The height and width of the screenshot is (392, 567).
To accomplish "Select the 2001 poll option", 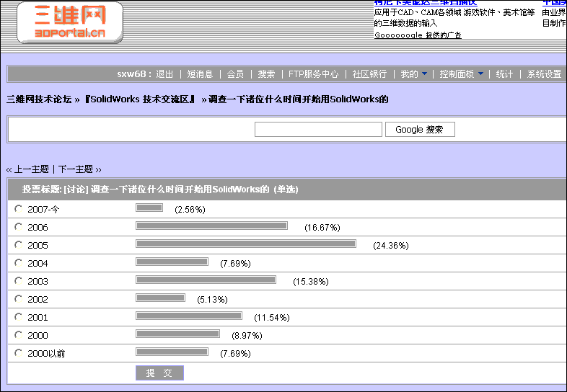I will pyautogui.click(x=18, y=317).
